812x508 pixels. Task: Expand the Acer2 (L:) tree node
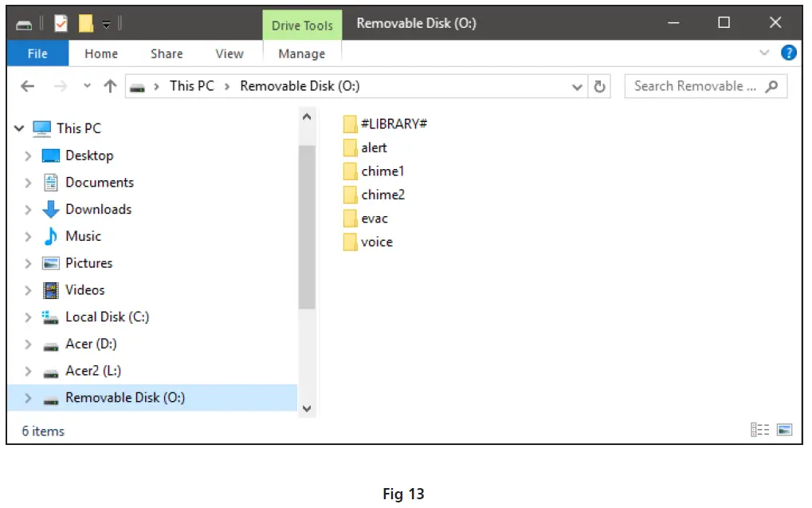28,371
